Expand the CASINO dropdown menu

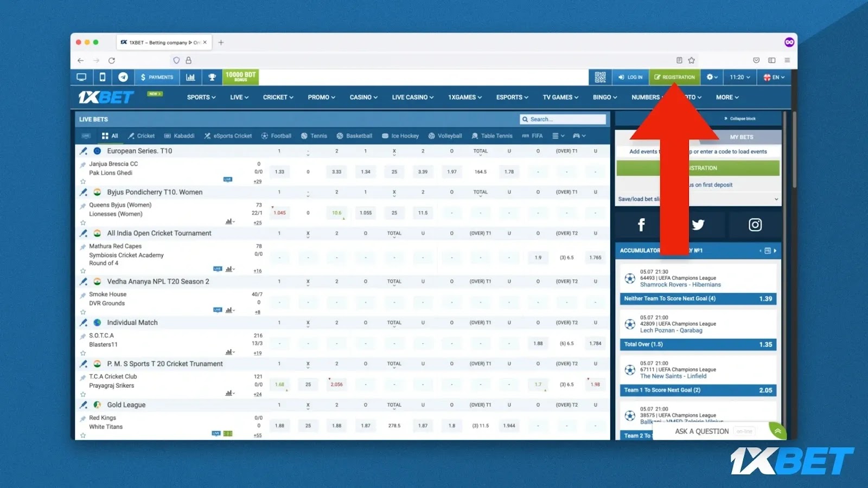(x=363, y=98)
